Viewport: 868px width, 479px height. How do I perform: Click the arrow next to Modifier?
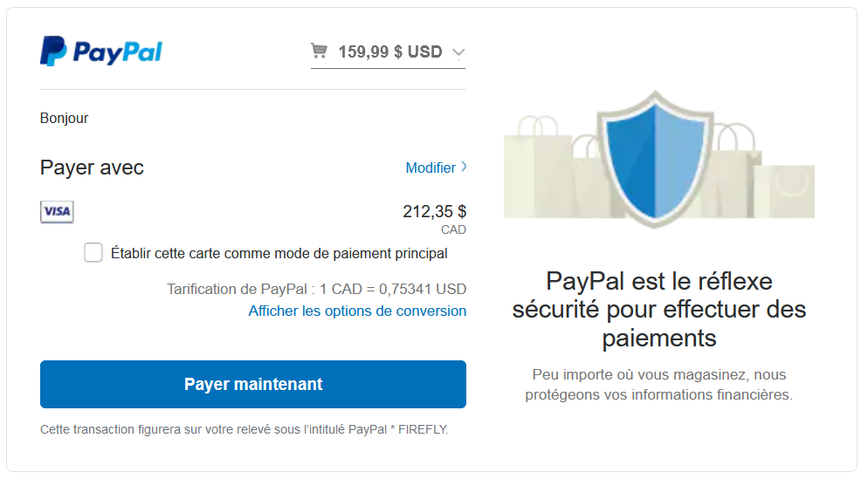(464, 167)
